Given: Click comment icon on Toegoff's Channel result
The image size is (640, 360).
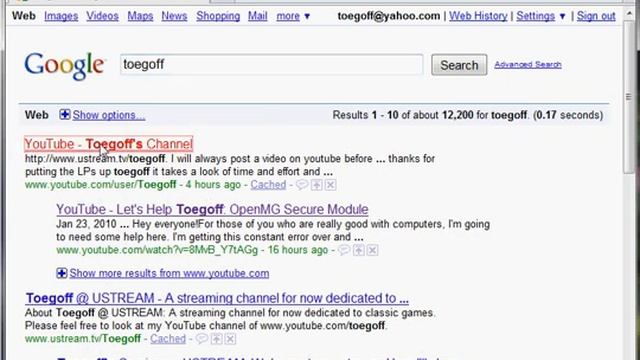Looking at the screenshot, I should [x=302, y=185].
